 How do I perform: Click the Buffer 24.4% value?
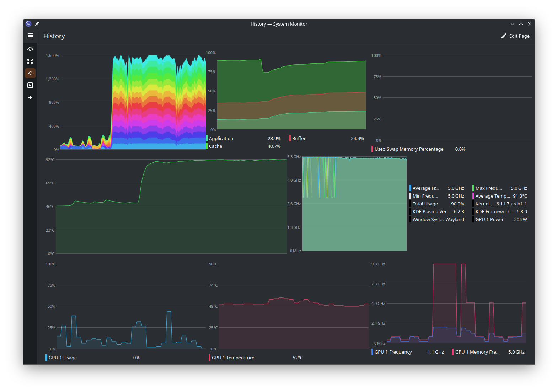357,138
